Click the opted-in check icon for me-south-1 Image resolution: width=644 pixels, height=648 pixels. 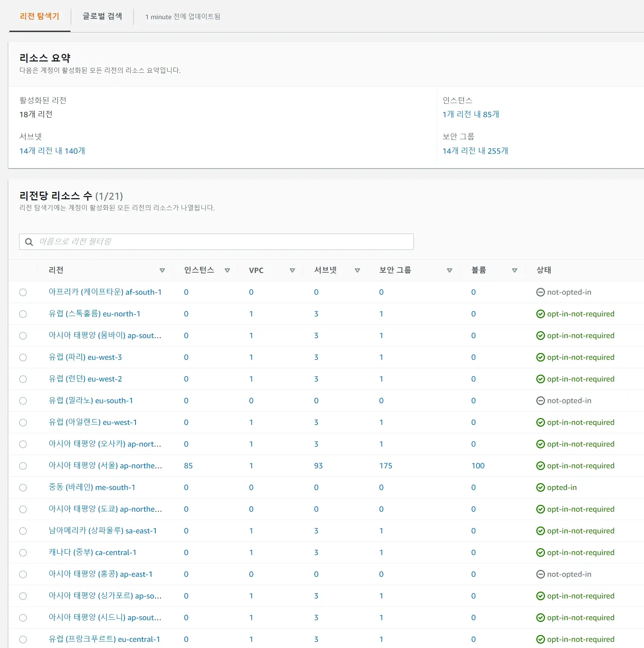[x=540, y=487]
